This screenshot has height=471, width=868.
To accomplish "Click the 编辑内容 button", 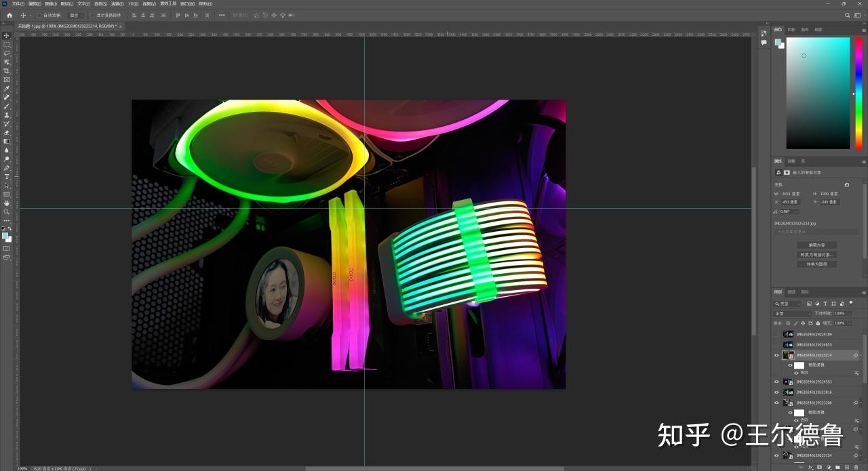I will pyautogui.click(x=817, y=245).
